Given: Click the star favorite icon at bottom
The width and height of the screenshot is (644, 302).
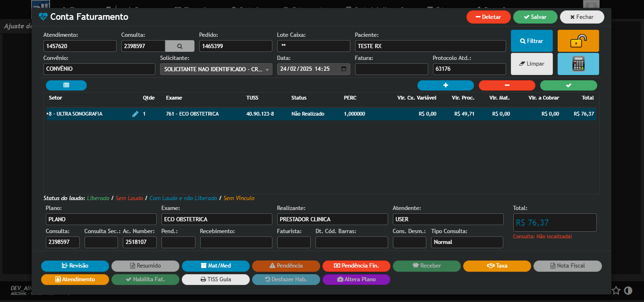Looking at the screenshot, I should (x=616, y=290).
